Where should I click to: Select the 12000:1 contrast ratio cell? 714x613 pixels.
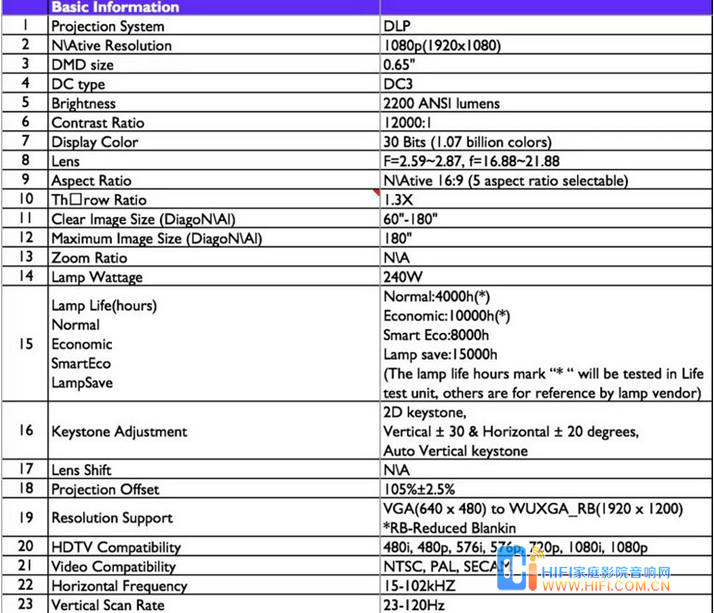click(x=411, y=123)
